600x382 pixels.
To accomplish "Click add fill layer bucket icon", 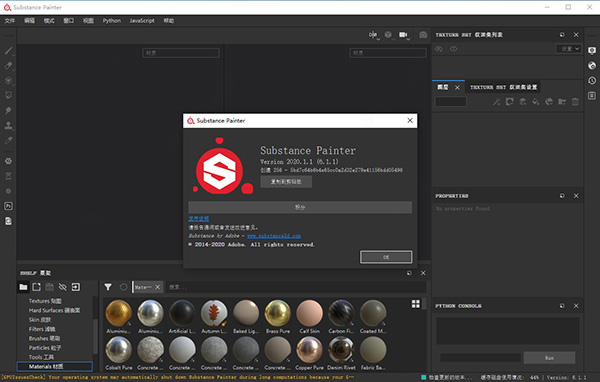I will (536, 102).
